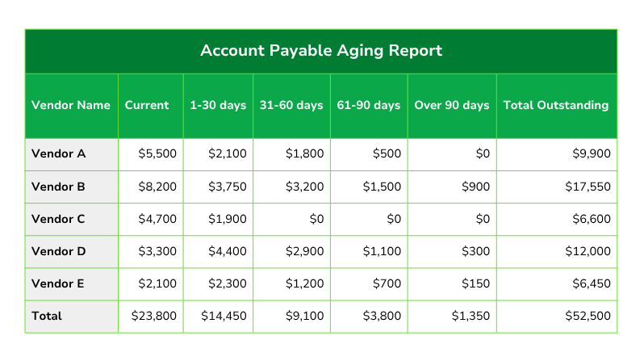
Task: Select the Current column header
Action: [x=151, y=106]
